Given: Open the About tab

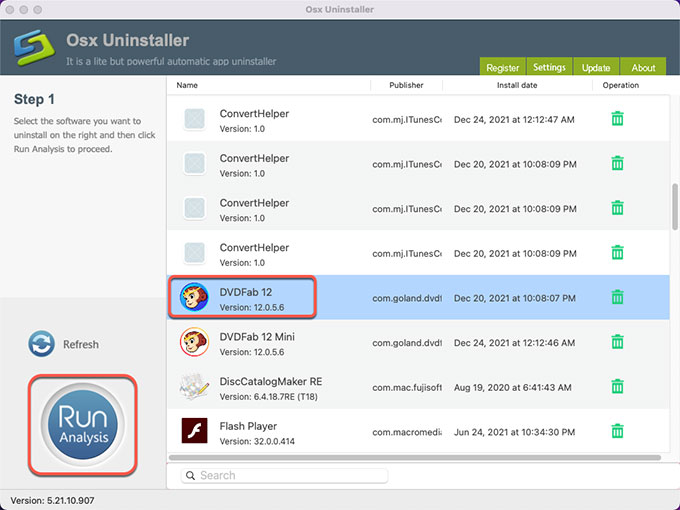Looking at the screenshot, I should 643,67.
